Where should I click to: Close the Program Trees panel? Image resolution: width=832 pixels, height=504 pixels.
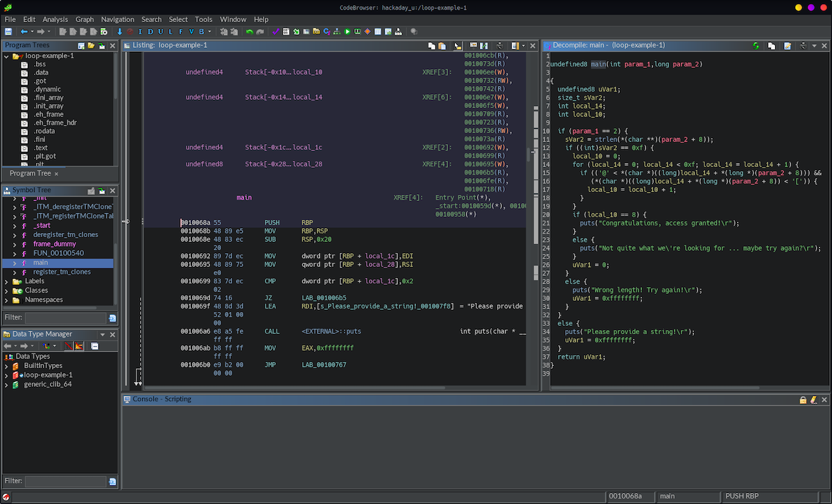coord(113,46)
